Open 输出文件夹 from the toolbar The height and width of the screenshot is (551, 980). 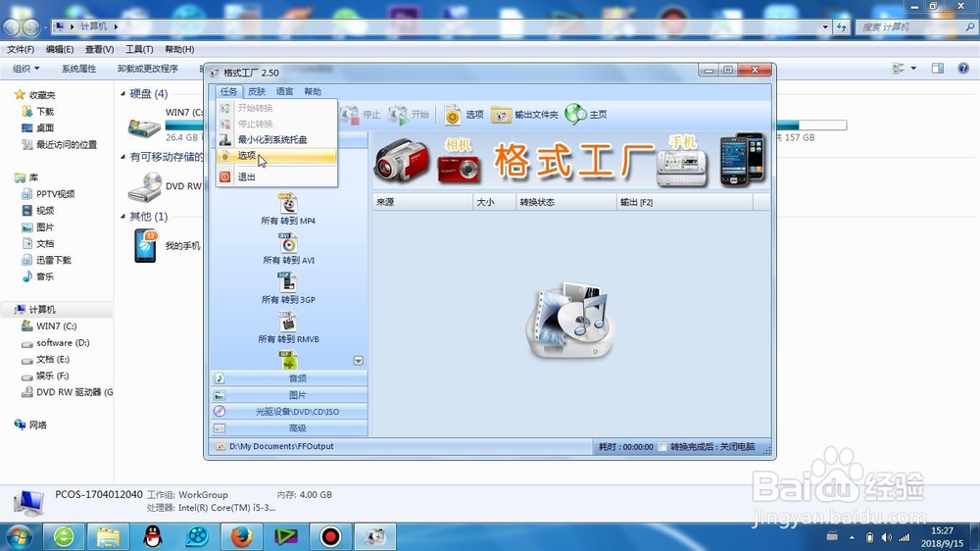click(x=524, y=115)
